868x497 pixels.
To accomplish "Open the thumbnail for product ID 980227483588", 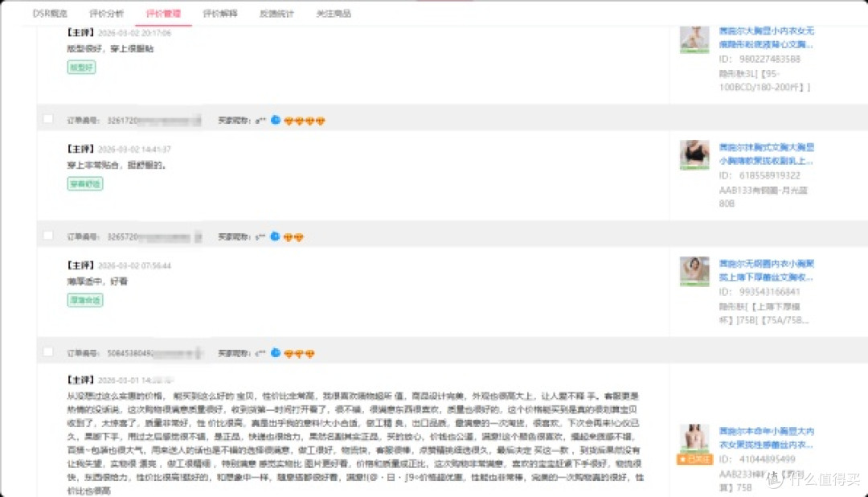I will [694, 39].
